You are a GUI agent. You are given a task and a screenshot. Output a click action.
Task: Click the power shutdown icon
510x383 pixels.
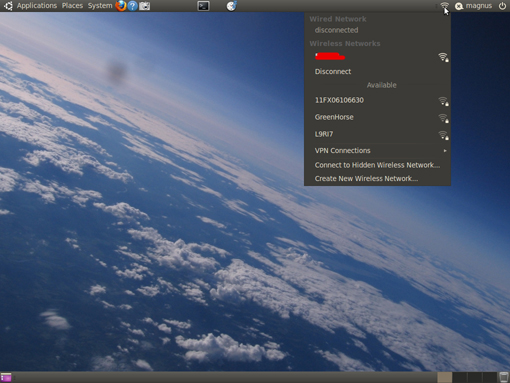pos(502,6)
